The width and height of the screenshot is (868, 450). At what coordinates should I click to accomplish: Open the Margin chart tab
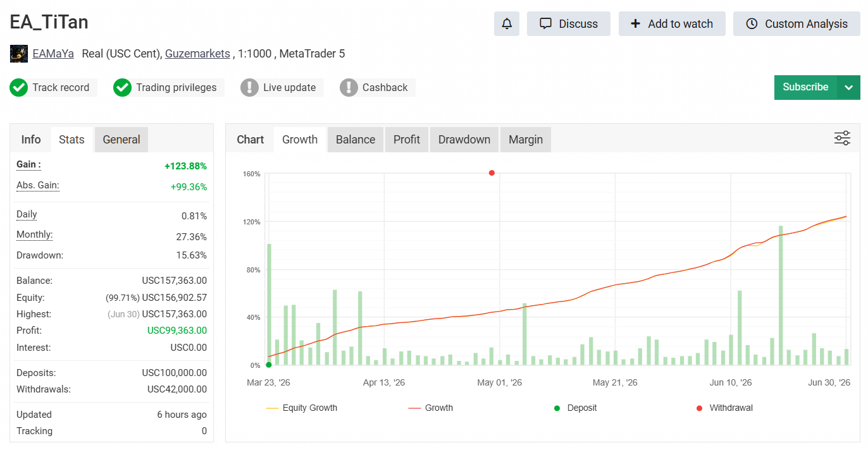[526, 140]
